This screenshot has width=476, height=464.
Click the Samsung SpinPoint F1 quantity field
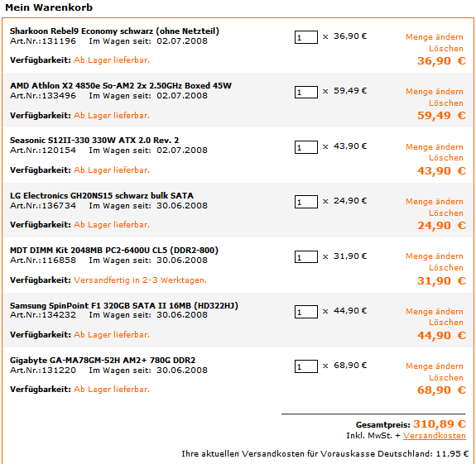pyautogui.click(x=306, y=312)
